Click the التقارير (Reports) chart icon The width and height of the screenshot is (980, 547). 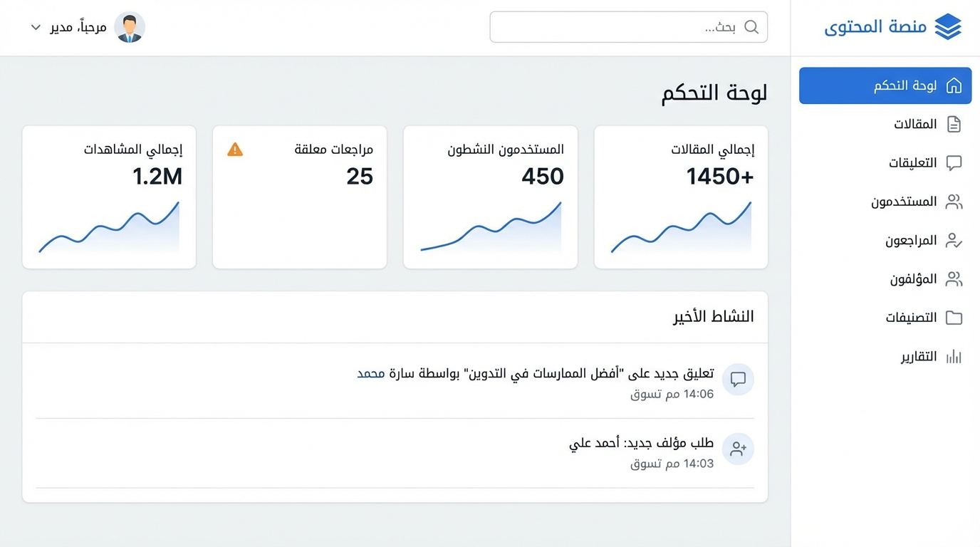954,357
